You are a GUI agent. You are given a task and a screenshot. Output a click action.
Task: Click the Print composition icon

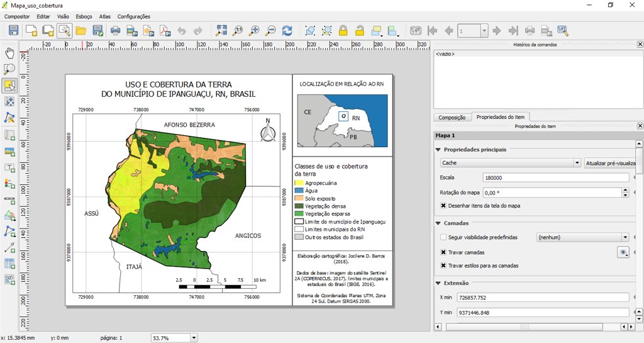(116, 30)
